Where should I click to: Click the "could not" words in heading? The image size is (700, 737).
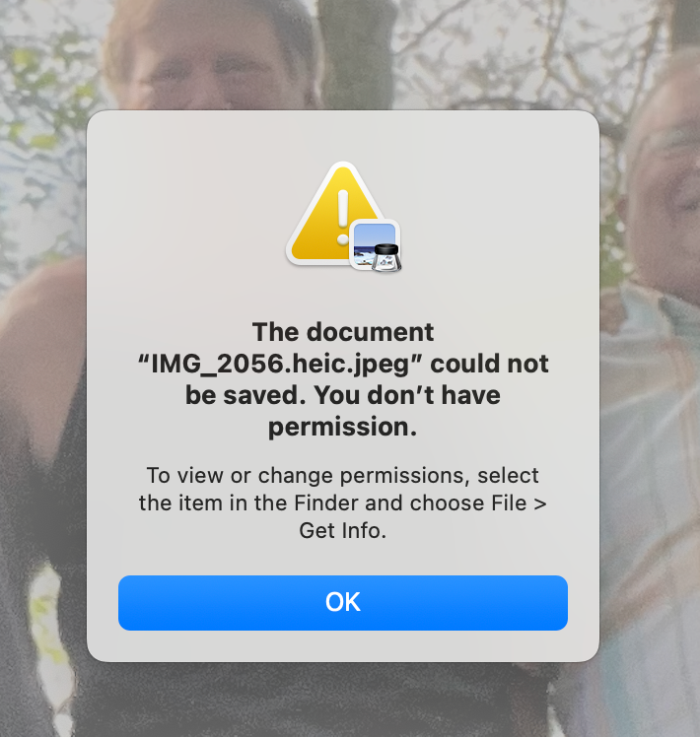[x=490, y=364]
